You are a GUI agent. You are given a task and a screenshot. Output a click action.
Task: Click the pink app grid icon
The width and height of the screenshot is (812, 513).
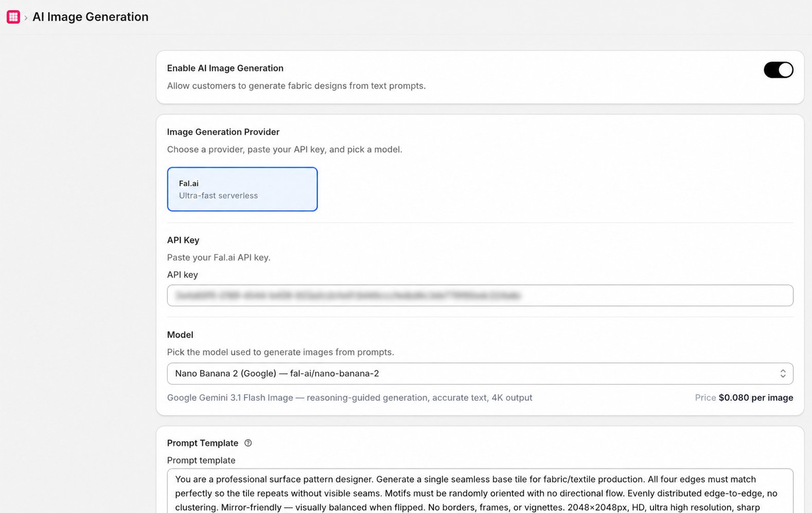click(x=13, y=17)
